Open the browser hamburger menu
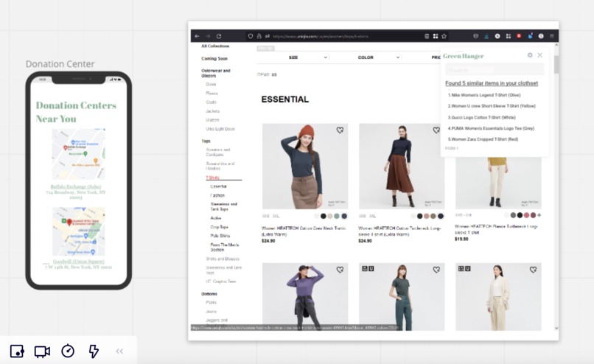The height and width of the screenshot is (364, 594). 552,36
